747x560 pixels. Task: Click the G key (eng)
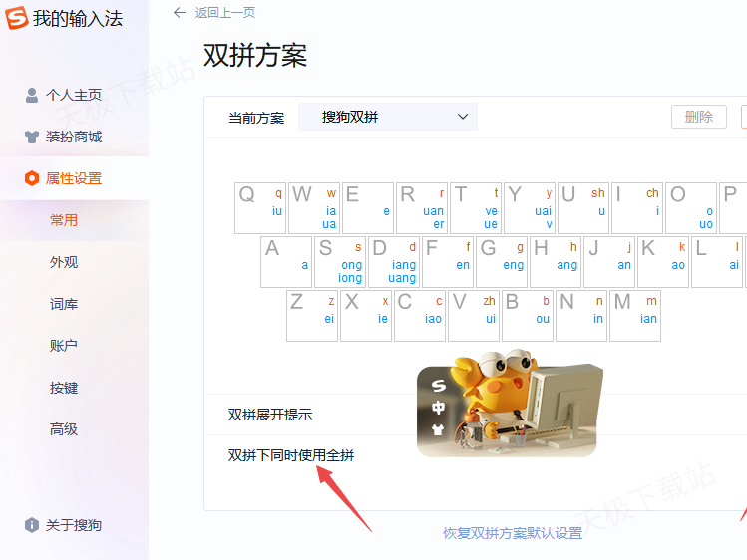[502, 262]
